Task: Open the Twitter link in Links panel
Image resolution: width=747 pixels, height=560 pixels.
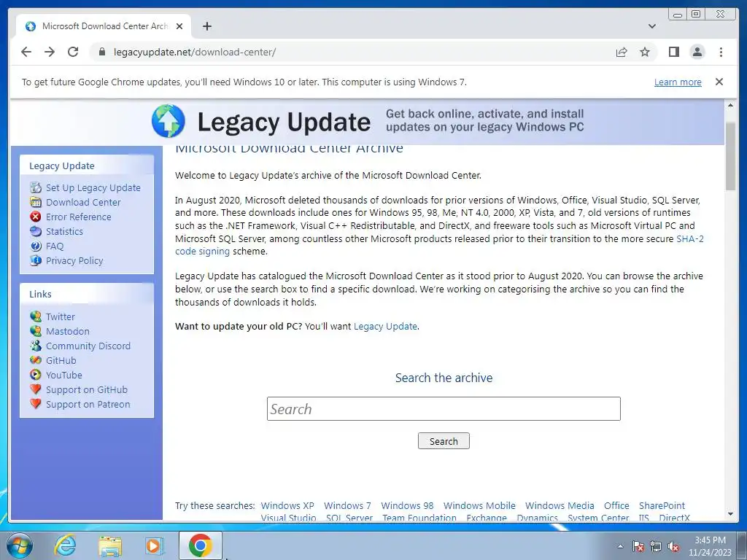Action: 60,316
